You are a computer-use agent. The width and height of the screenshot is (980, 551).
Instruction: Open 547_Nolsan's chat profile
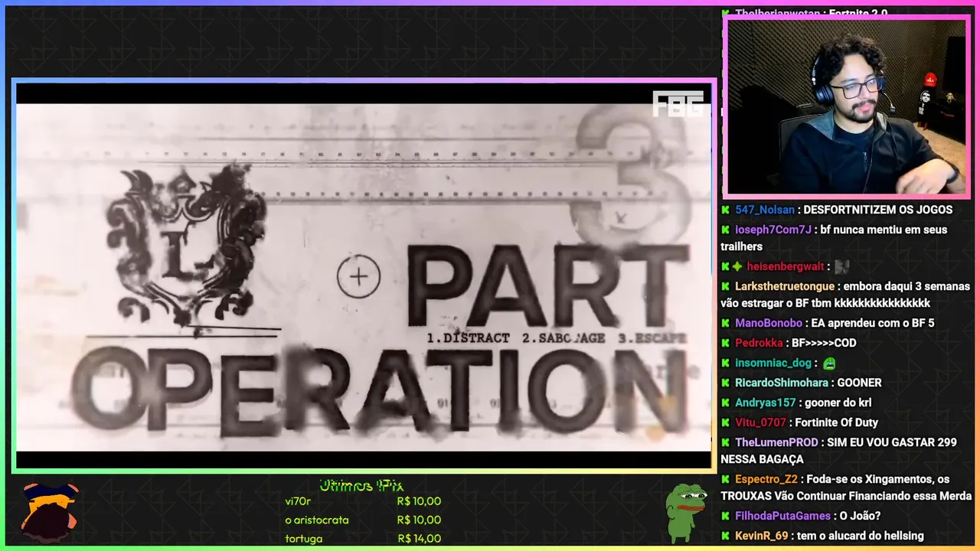765,210
